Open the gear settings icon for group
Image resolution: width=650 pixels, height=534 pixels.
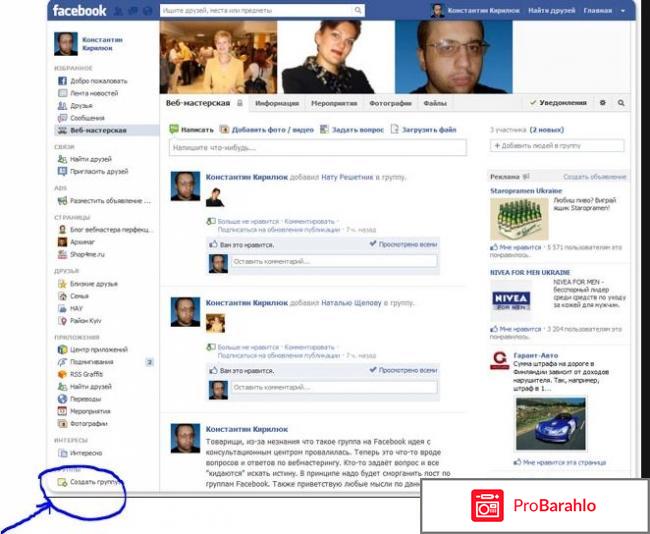coord(602,103)
